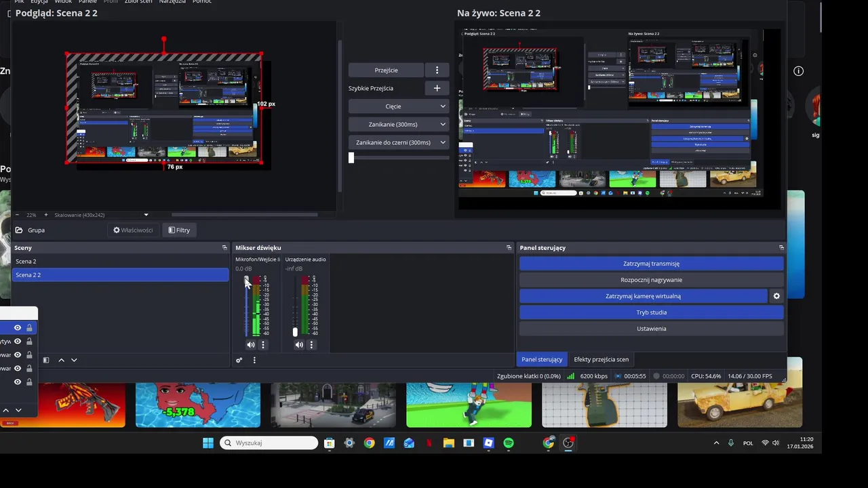Zoom out preview with minus icon
The height and width of the screenshot is (488, 868).
[x=17, y=215]
